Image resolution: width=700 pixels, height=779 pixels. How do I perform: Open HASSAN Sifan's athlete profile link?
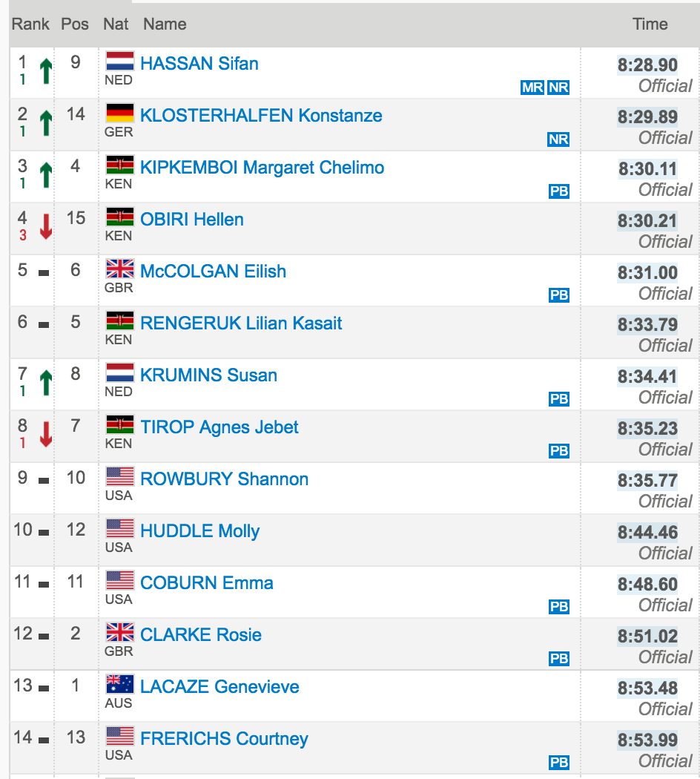click(x=199, y=64)
